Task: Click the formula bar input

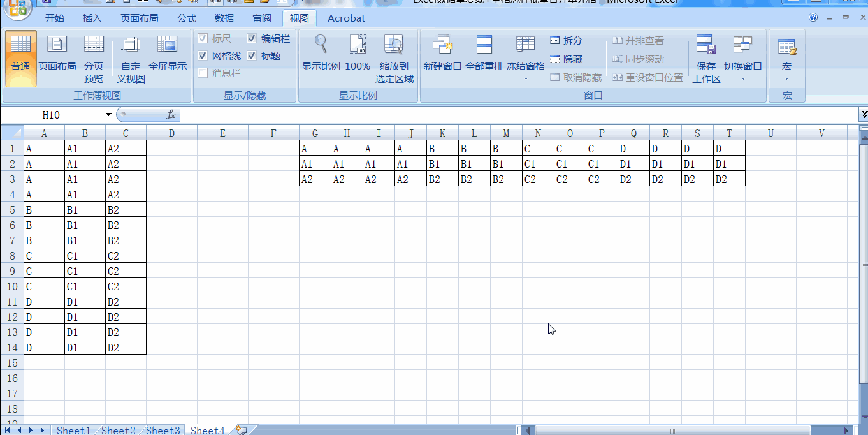Action: [519, 115]
